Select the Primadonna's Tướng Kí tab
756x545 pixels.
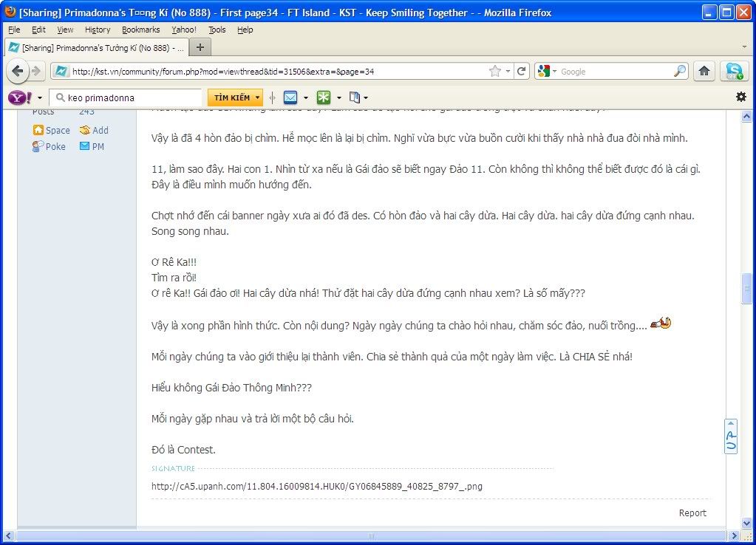click(96, 48)
